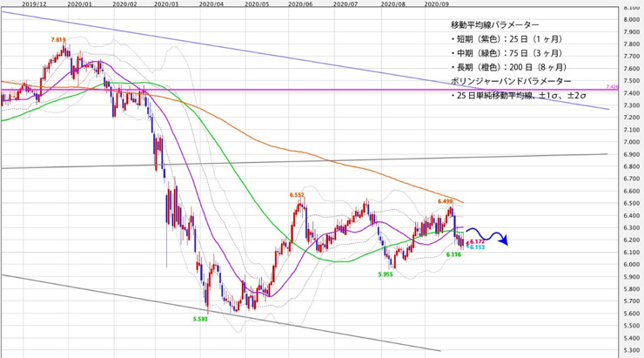Click the '6.500' price axis label
The height and width of the screenshot is (358, 644).
631,203
